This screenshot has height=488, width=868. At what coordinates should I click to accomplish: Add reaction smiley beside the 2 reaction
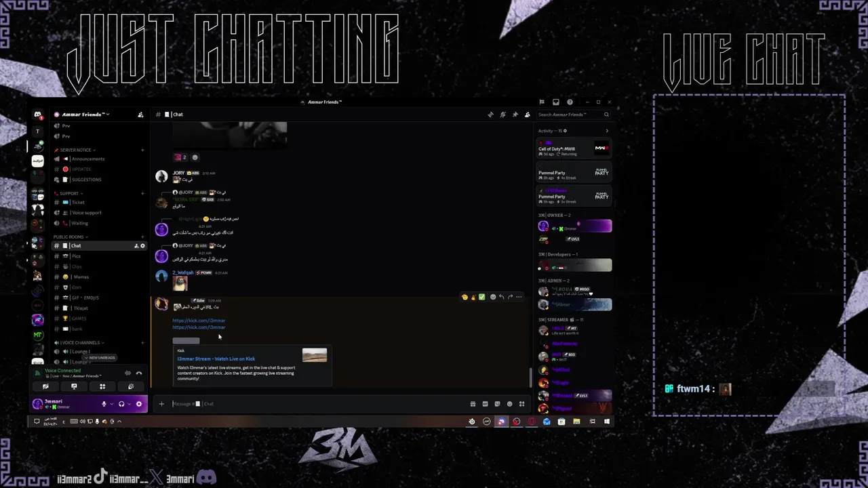point(195,157)
